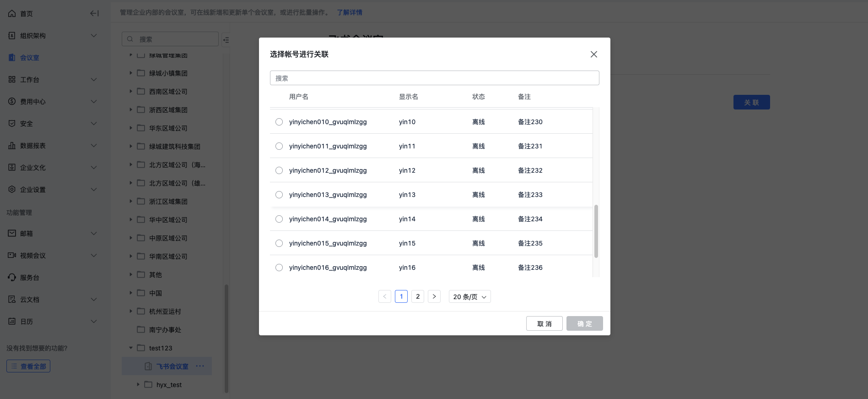868x399 pixels.
Task: Expand the 工作台 menu chevron
Action: 94,80
